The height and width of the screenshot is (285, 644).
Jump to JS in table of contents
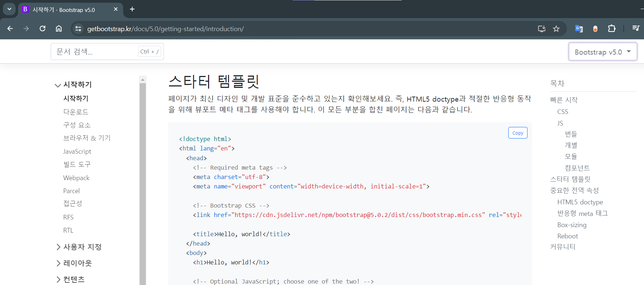(560, 123)
